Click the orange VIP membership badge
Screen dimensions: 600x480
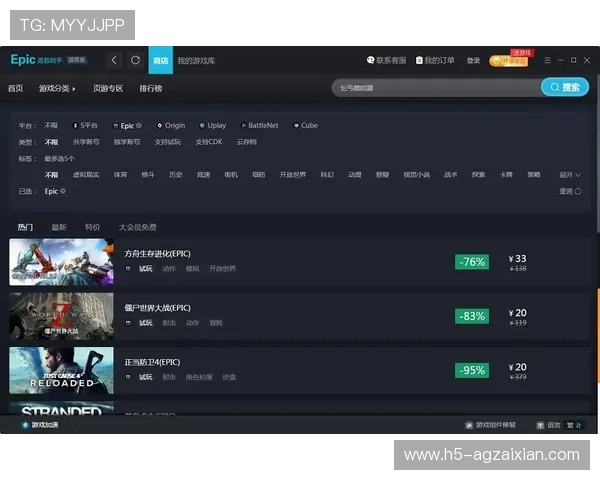509,61
